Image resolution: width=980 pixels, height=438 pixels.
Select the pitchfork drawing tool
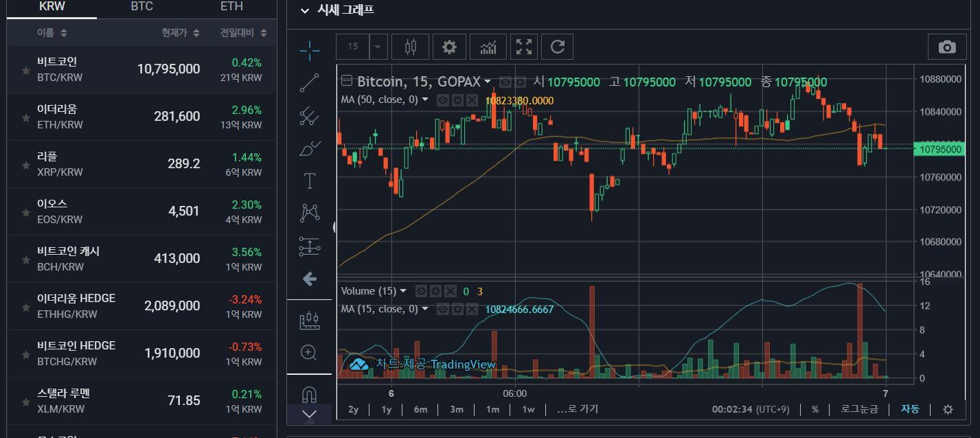click(x=310, y=115)
